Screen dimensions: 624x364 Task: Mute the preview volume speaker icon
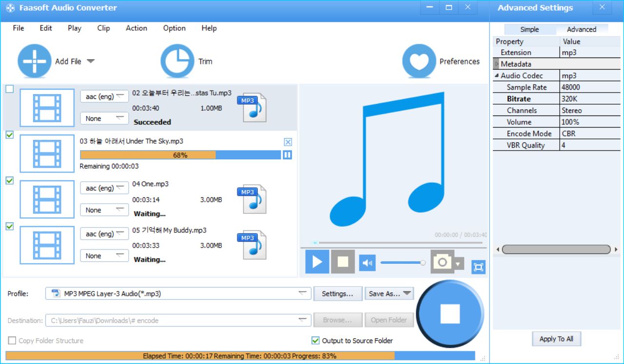368,263
